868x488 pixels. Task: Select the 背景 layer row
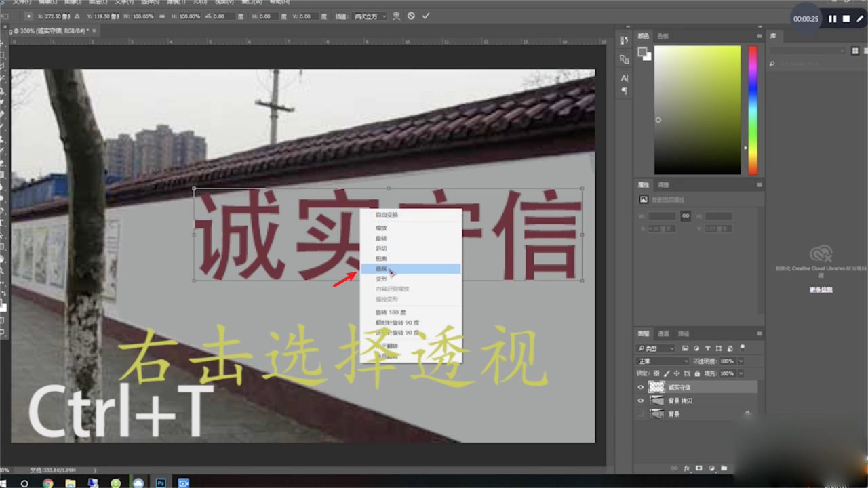point(696,413)
